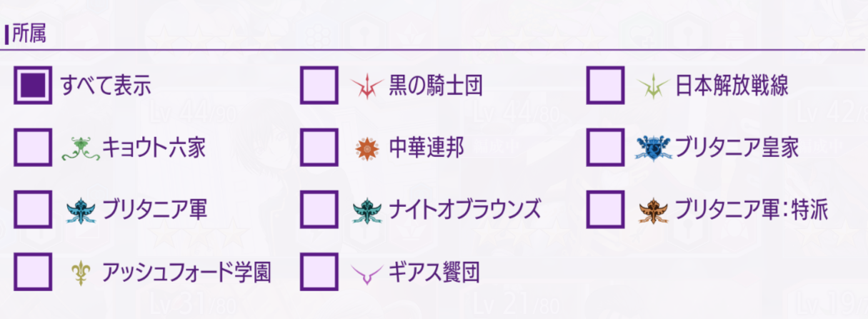
Task: Tick the キョウト六家 checkbox
Action: click(32, 147)
